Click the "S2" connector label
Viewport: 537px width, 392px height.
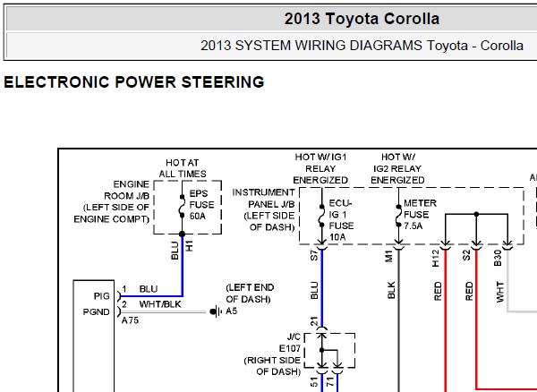[467, 255]
